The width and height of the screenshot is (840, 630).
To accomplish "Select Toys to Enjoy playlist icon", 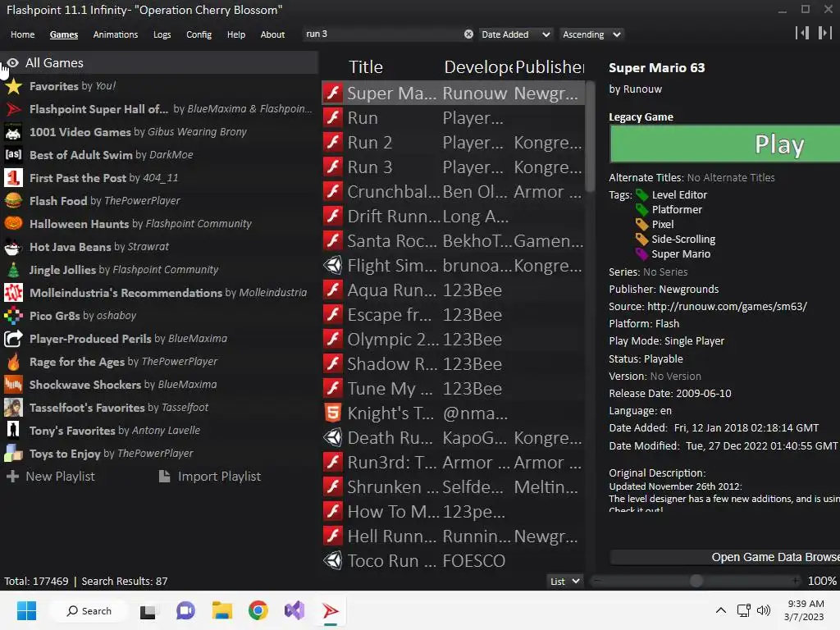I will [x=13, y=454].
